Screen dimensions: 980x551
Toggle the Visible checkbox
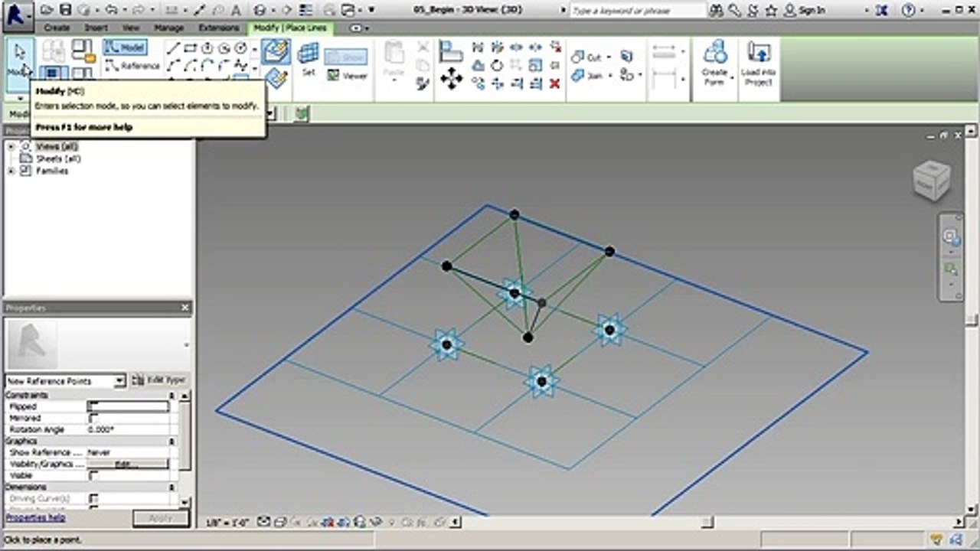click(x=93, y=475)
